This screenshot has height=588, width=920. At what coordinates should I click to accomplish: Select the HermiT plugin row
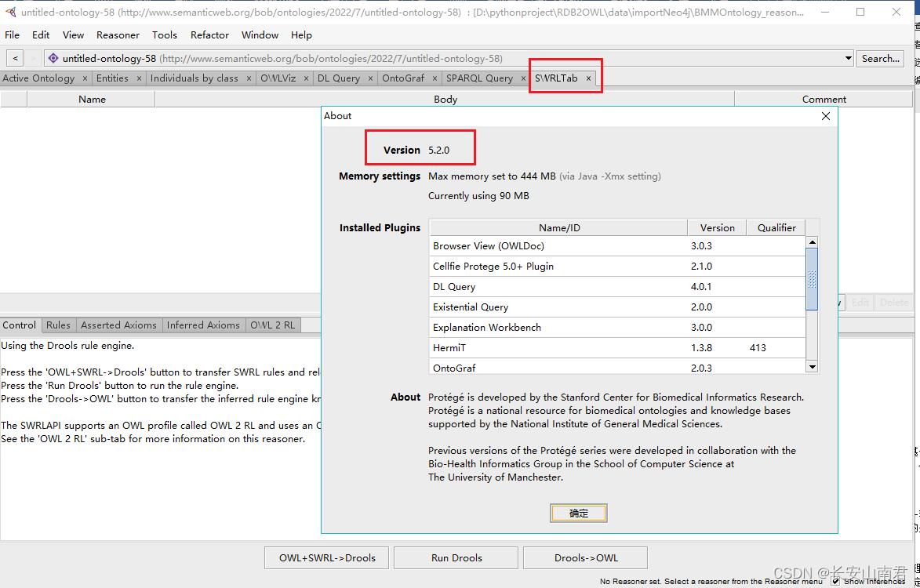tap(618, 347)
